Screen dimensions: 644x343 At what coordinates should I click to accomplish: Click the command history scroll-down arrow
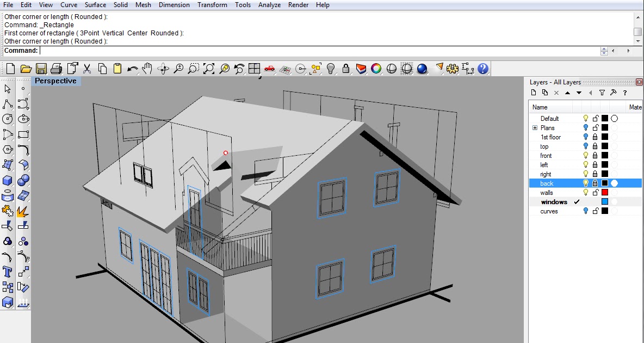637,41
